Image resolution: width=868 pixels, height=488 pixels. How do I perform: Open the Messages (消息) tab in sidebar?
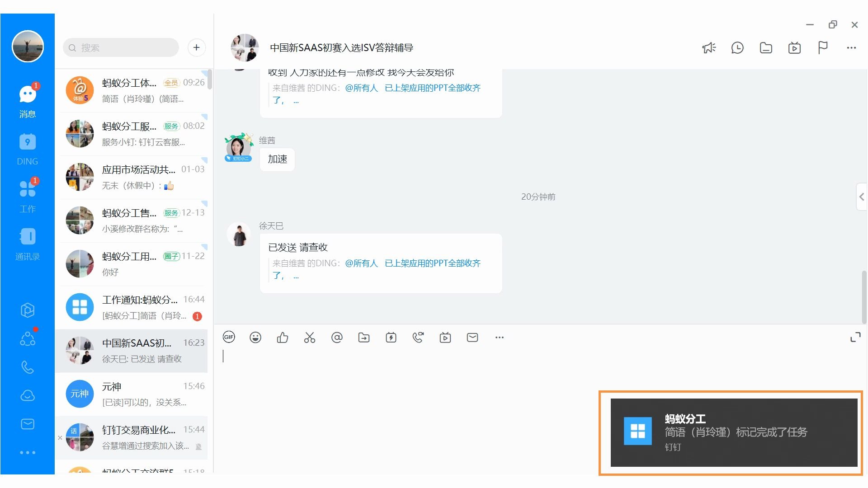[28, 101]
